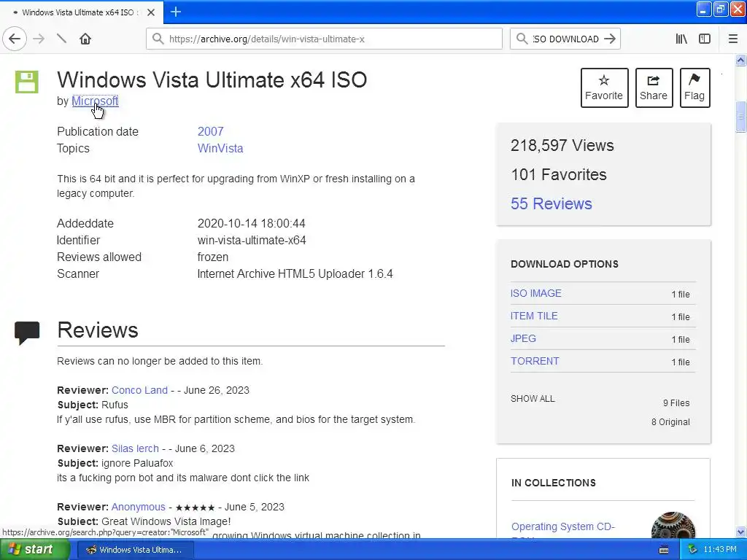Click the keyboard icon in system tray
Image resolution: width=747 pixels, height=560 pixels.
[663, 550]
